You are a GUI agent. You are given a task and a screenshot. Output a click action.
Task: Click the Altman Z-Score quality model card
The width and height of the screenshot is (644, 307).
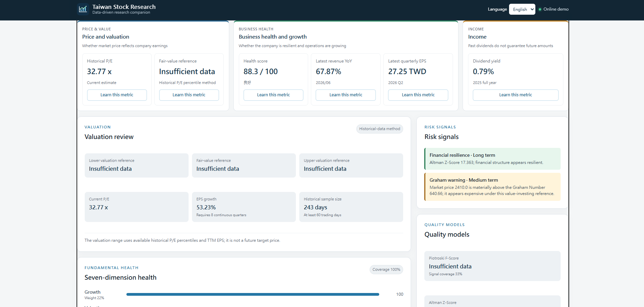pyautogui.click(x=492, y=301)
